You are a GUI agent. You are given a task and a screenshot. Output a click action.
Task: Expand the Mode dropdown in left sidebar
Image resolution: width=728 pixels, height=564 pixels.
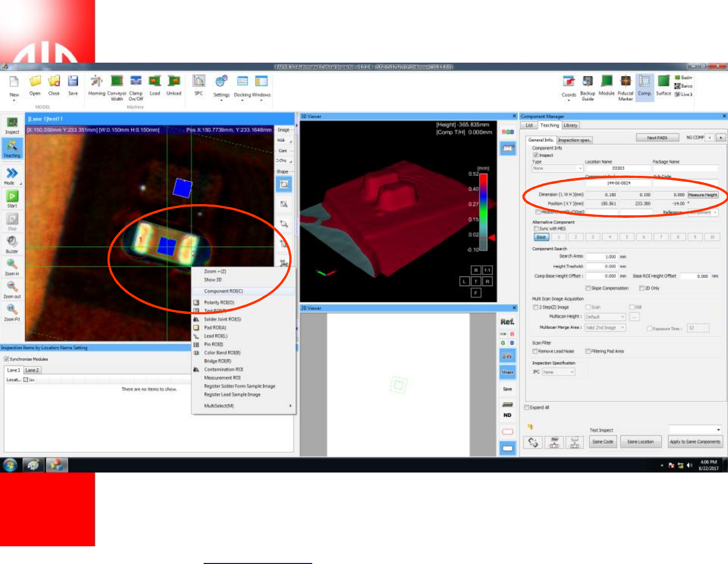point(20,183)
